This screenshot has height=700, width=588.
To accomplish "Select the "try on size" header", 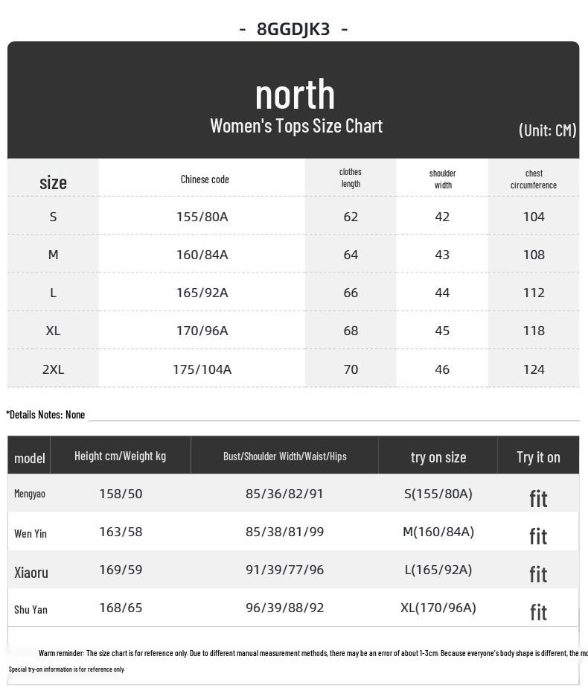I will 438,457.
